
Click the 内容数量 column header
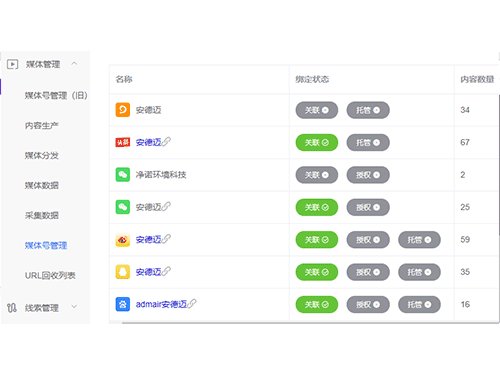pyautogui.click(x=477, y=79)
